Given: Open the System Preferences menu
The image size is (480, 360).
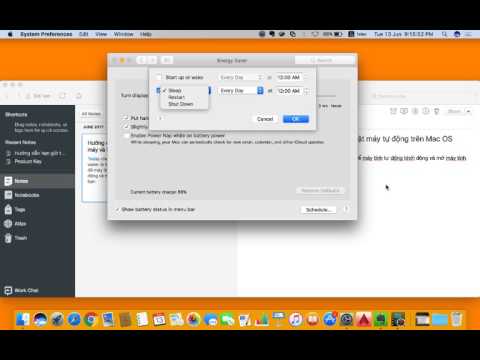Looking at the screenshot, I should click(x=46, y=34).
